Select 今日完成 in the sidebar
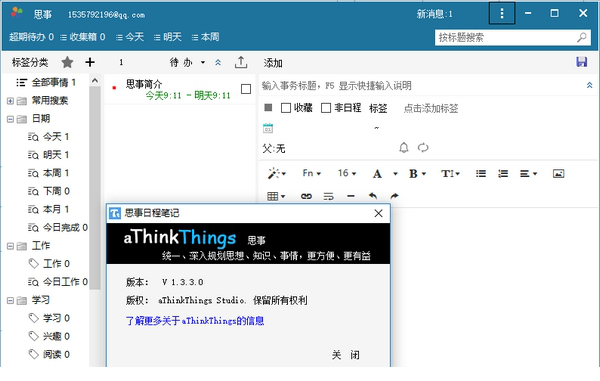The image size is (600, 381). click(x=57, y=228)
